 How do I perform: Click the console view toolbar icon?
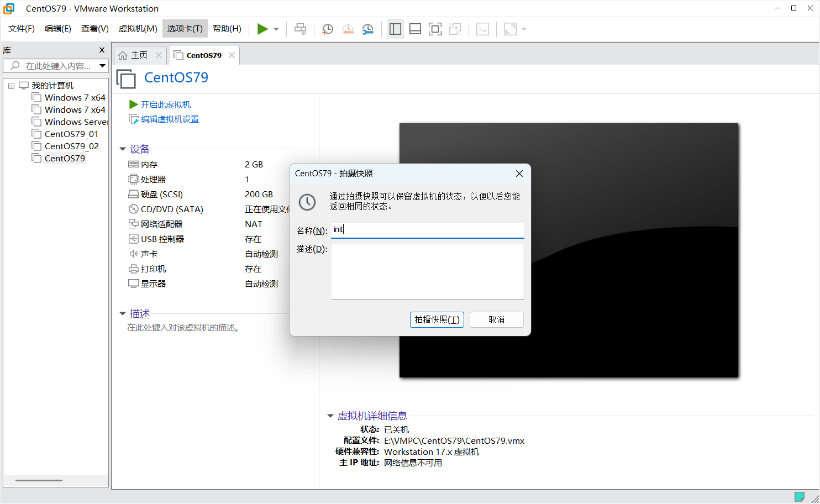click(x=482, y=29)
